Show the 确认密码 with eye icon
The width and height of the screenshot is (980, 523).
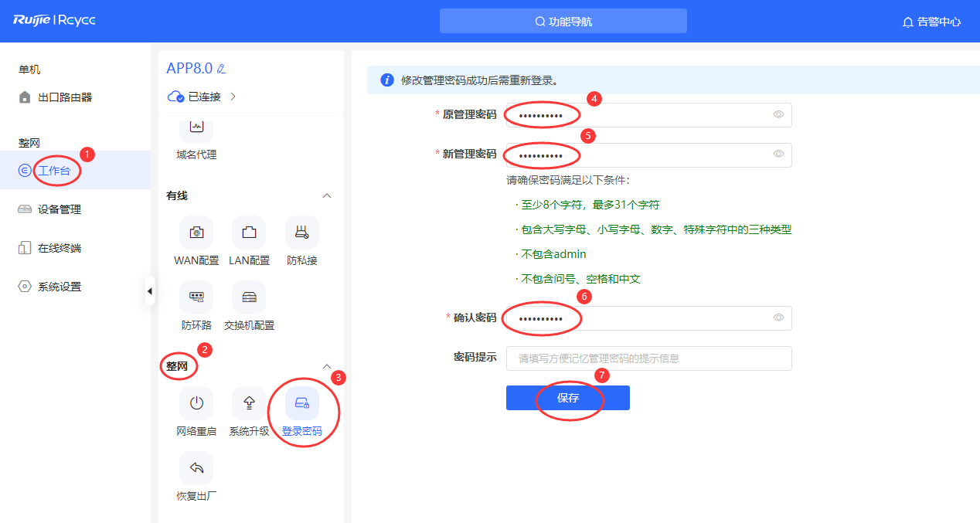coord(778,318)
